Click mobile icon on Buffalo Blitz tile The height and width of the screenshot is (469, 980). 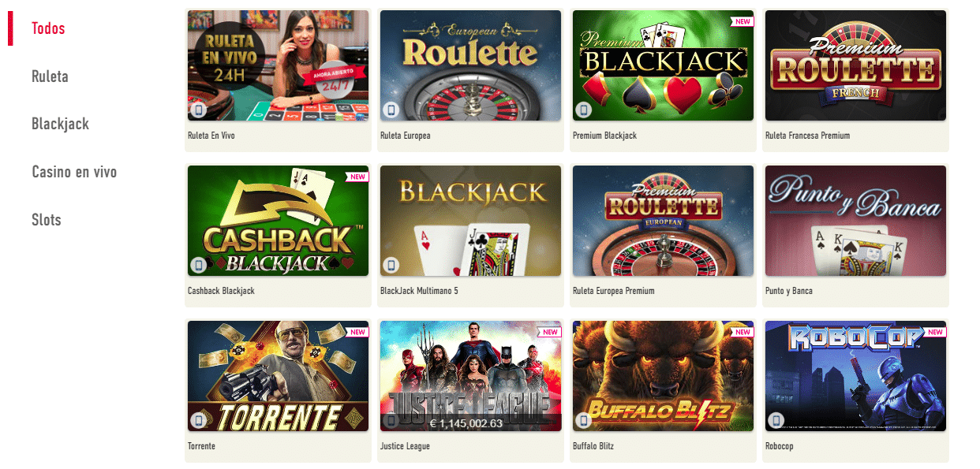584,420
